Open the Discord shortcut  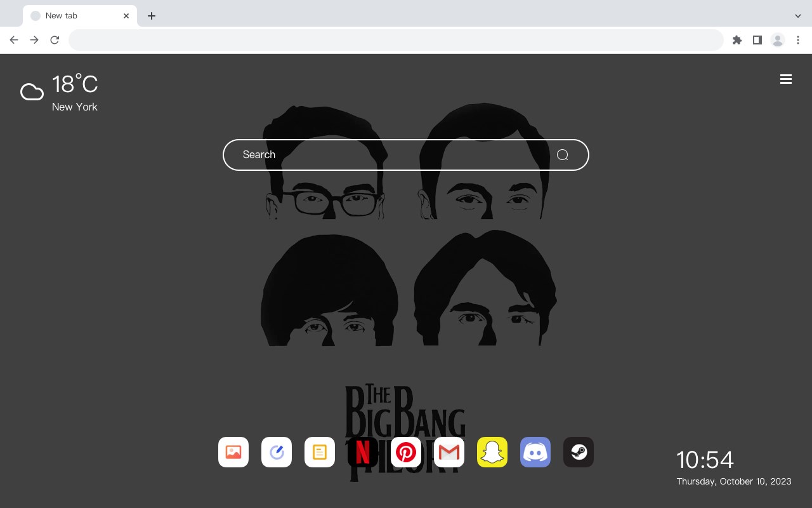(535, 452)
